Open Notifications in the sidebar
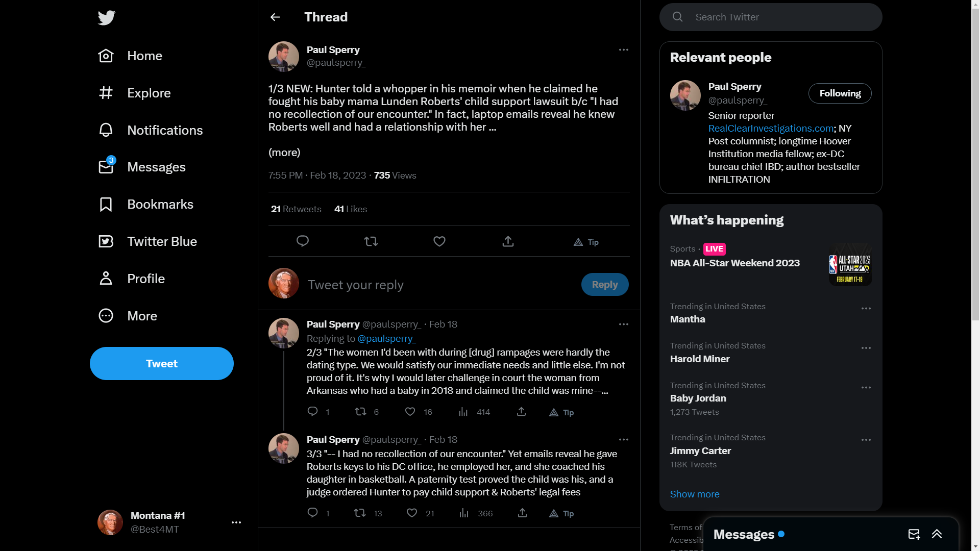This screenshot has height=551, width=980. click(151, 130)
